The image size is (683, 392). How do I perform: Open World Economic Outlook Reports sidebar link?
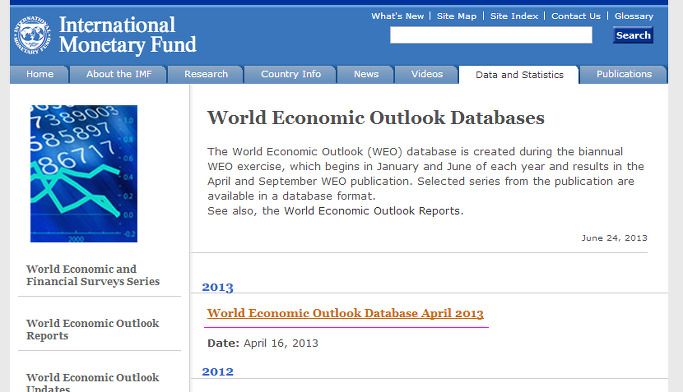coord(92,330)
